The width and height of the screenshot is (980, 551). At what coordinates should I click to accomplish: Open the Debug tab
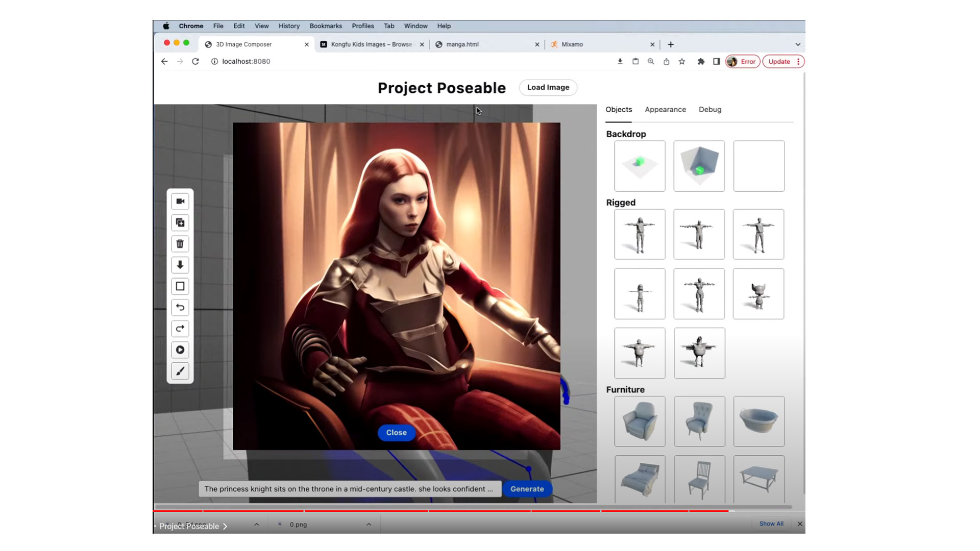pos(709,110)
